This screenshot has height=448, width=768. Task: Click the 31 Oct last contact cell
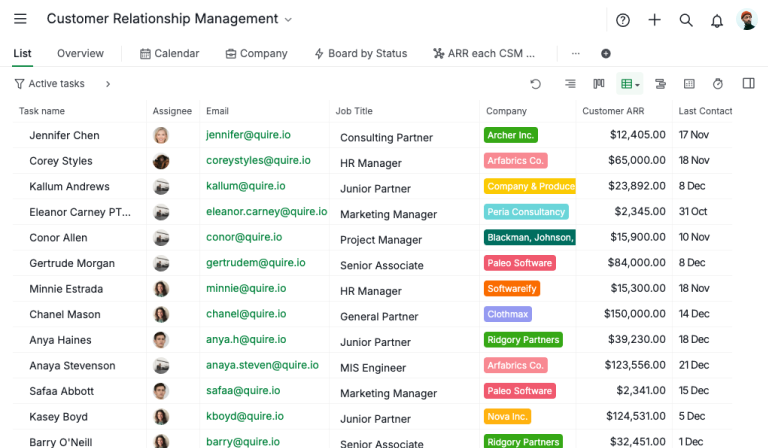[x=693, y=211]
